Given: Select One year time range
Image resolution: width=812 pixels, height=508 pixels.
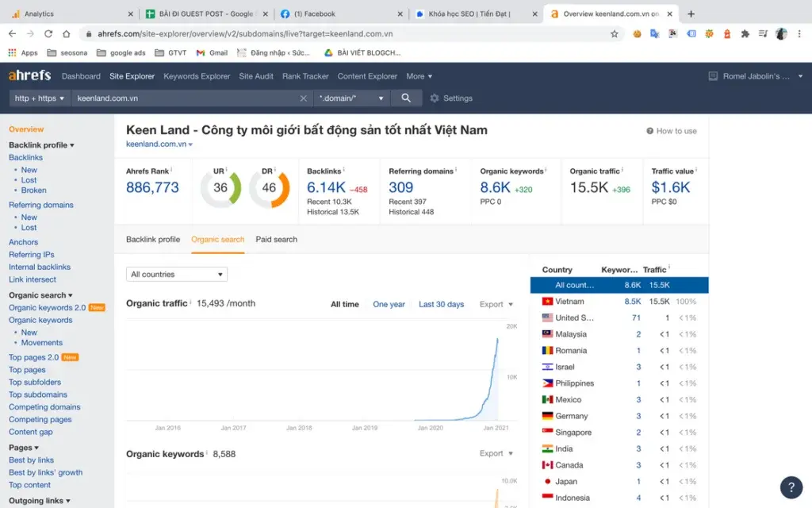Looking at the screenshot, I should click(x=389, y=305).
